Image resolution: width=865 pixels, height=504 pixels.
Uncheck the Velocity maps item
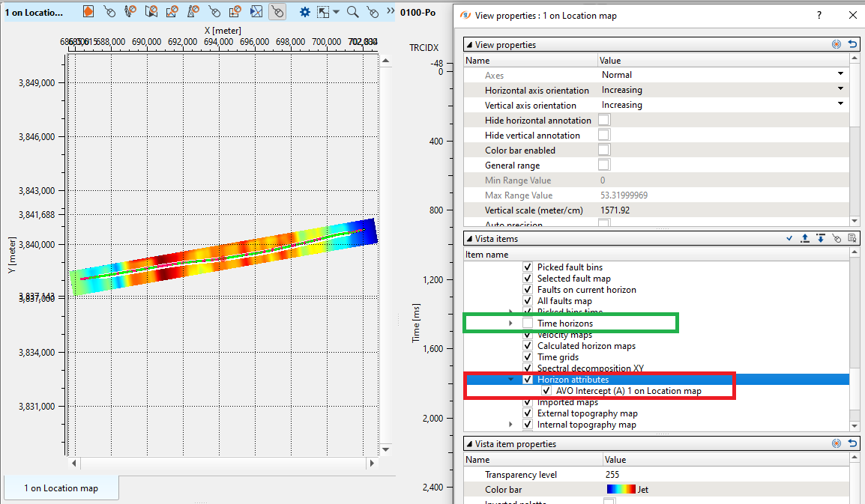[528, 334]
